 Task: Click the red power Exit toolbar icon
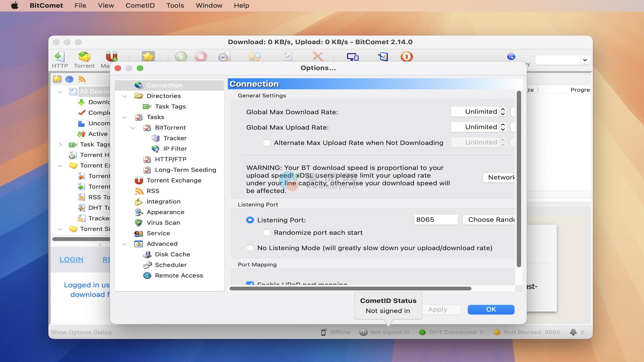(407, 56)
